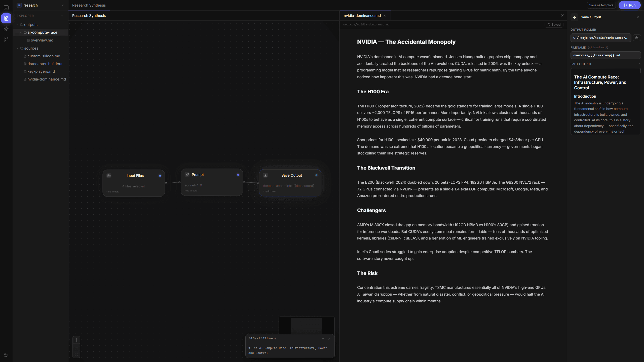Collapse the ai-compute-race folder

click(x=21, y=32)
